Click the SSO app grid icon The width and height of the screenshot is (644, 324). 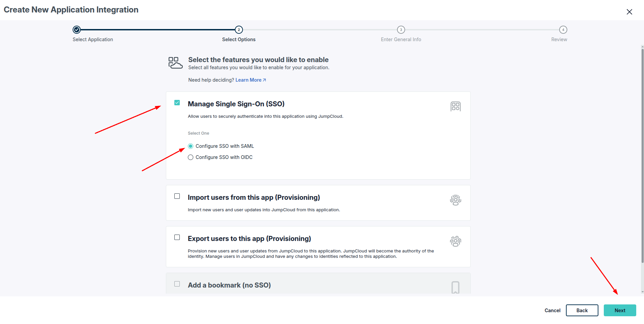point(455,107)
